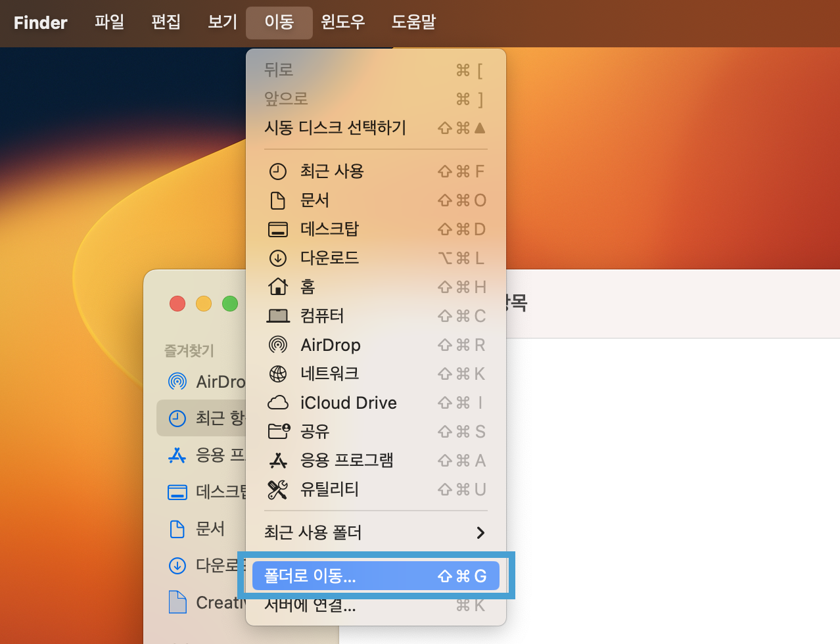The image size is (840, 644).
Task: Click the iCloud Drive cloud icon
Action: [x=278, y=403]
